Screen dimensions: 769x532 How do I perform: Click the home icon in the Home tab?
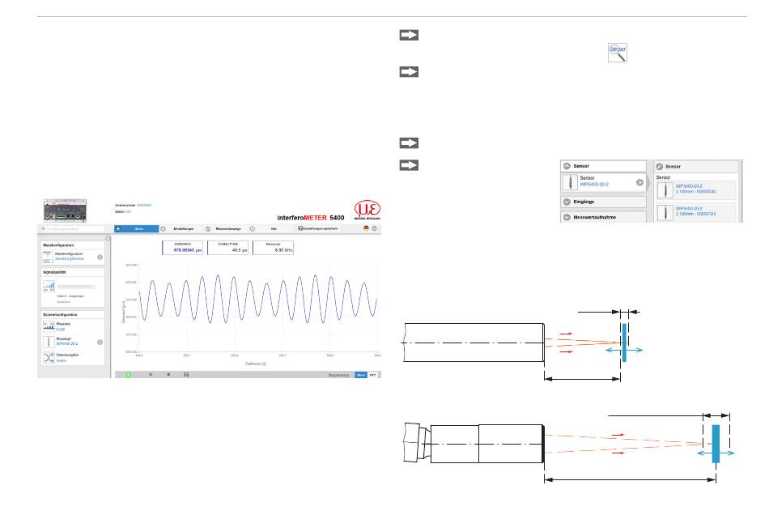coord(117,228)
